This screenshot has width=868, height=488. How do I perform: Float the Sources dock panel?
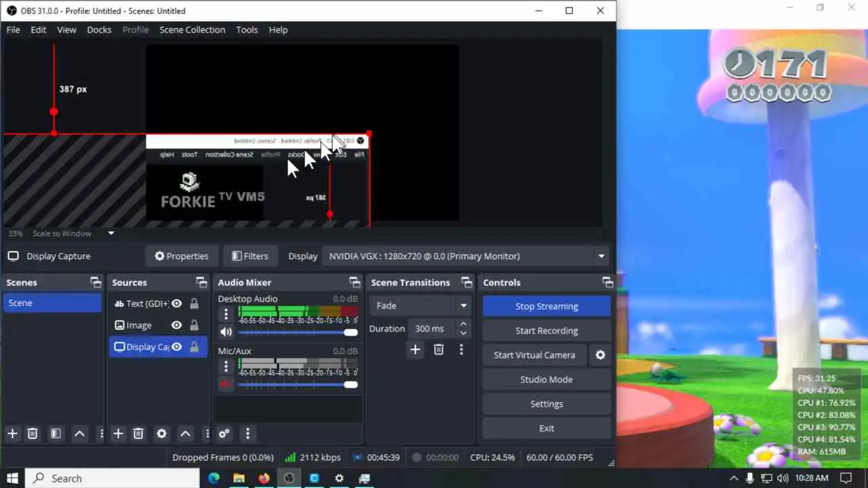click(201, 283)
